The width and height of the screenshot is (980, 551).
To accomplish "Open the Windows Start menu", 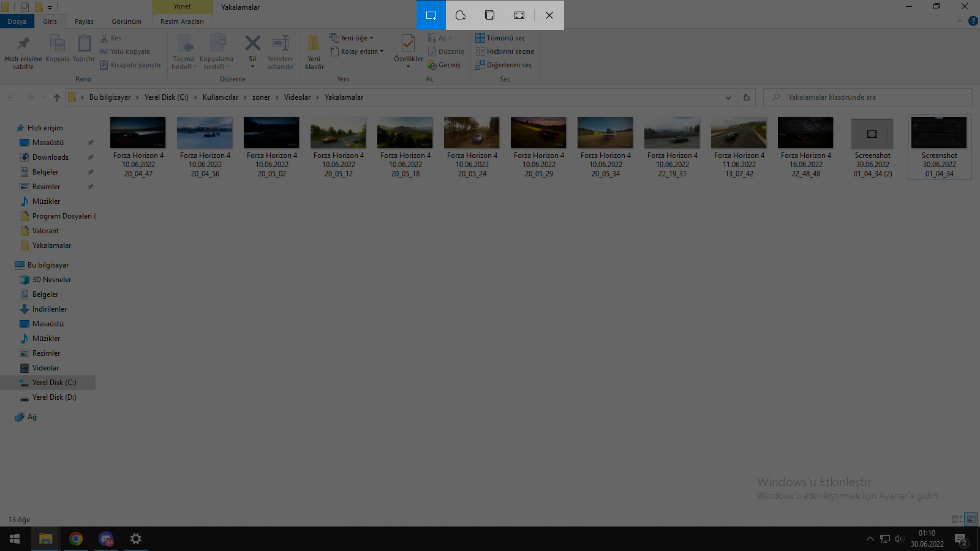I will pos(15,539).
